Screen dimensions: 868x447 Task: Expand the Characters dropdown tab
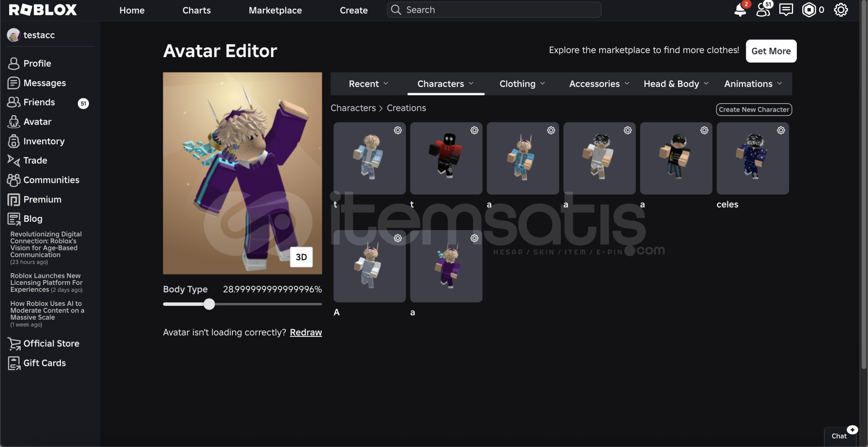pos(445,84)
